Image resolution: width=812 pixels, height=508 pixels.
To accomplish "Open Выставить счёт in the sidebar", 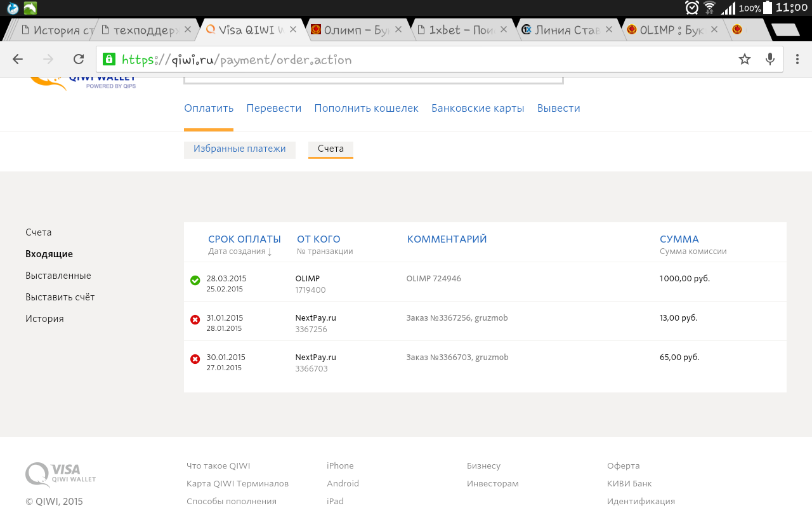I will 60,297.
